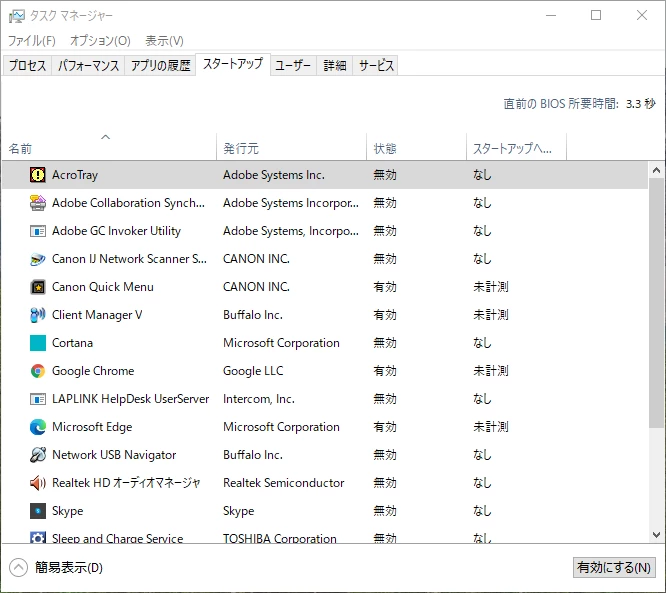
Task: Click the LAPLINK HelpDesk UserServer icon
Action: coord(38,399)
